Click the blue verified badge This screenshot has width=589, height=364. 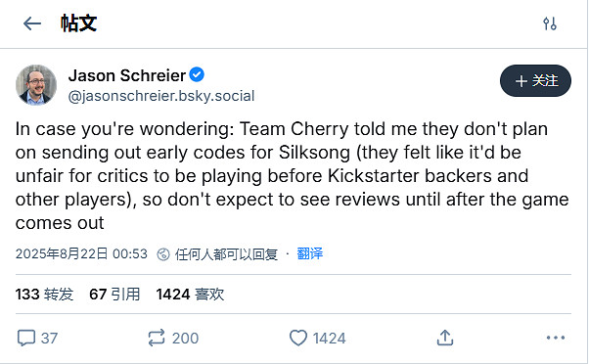pos(197,74)
